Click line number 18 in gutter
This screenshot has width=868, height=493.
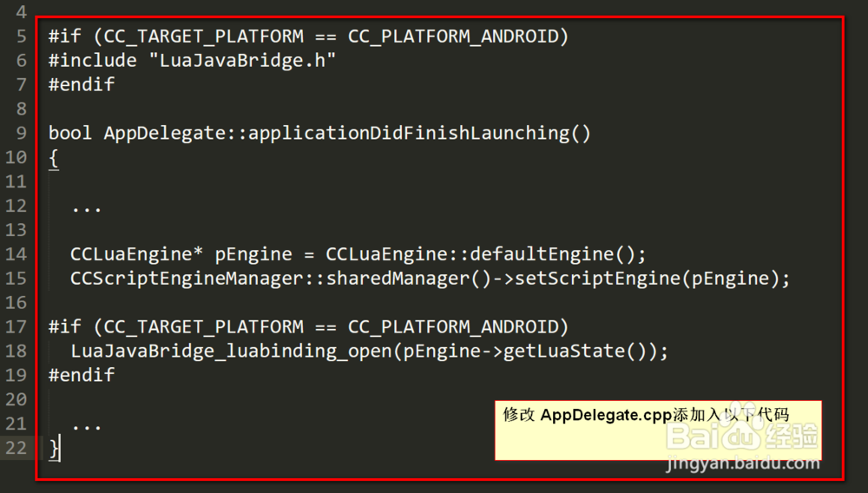pos(16,352)
